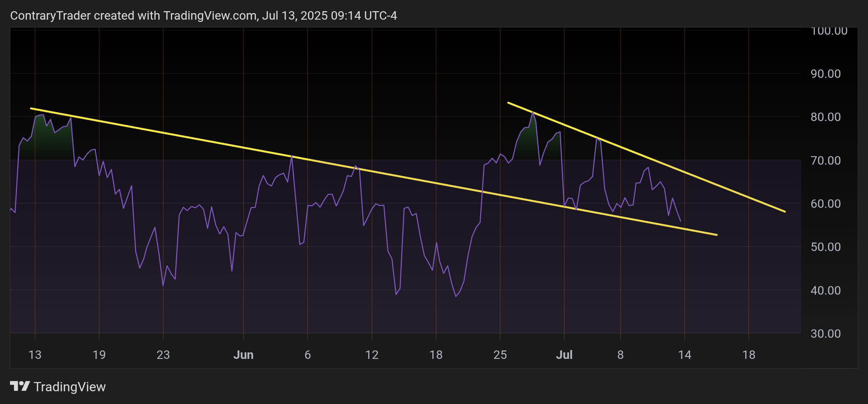This screenshot has height=404, width=868.
Task: Select the short steep yellow trendline in July
Action: 646,157
